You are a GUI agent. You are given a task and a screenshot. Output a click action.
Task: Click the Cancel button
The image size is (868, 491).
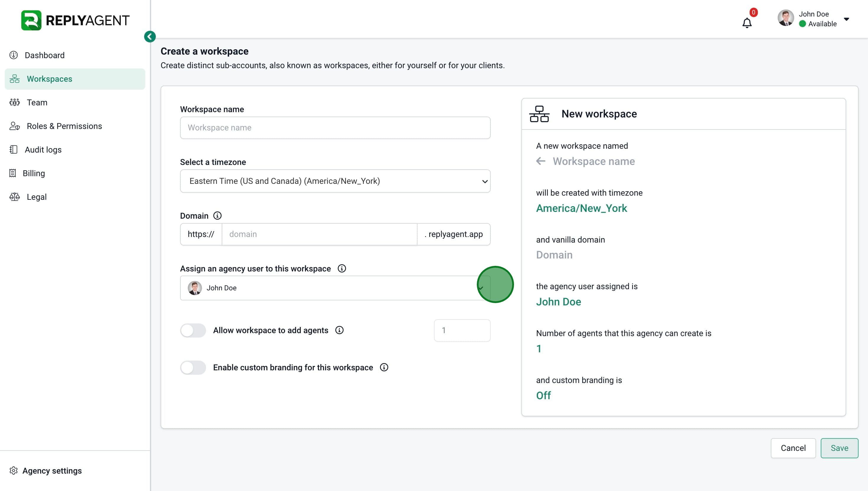coord(793,448)
